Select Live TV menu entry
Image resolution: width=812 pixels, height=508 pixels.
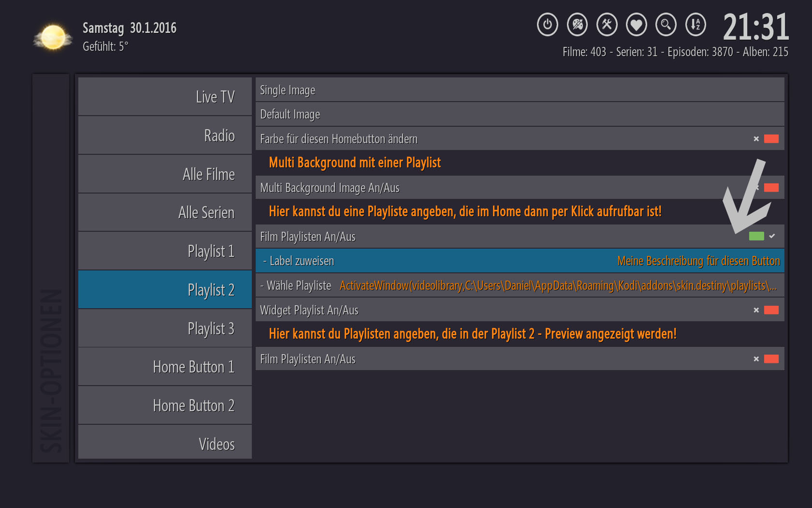[165, 96]
